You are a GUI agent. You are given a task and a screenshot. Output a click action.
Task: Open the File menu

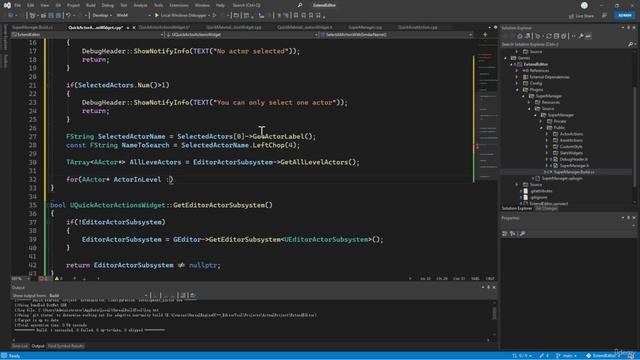[x=18, y=5]
